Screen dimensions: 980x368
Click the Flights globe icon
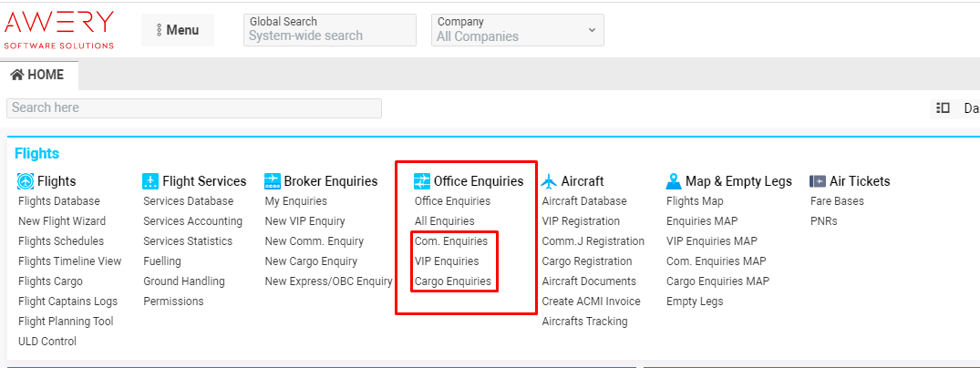[x=26, y=181]
